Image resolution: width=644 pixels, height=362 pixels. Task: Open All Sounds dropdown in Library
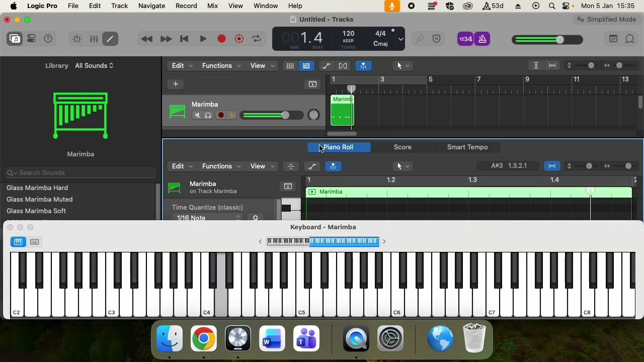click(94, 65)
